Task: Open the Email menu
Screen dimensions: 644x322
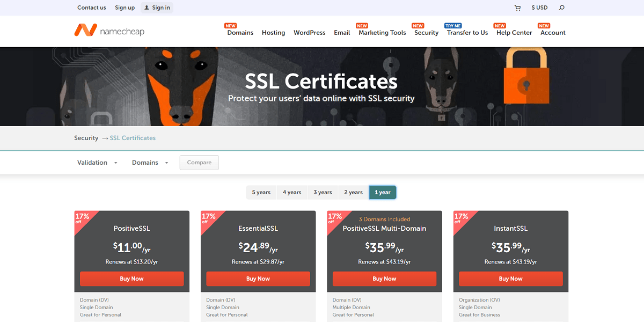Action: pyautogui.click(x=342, y=33)
